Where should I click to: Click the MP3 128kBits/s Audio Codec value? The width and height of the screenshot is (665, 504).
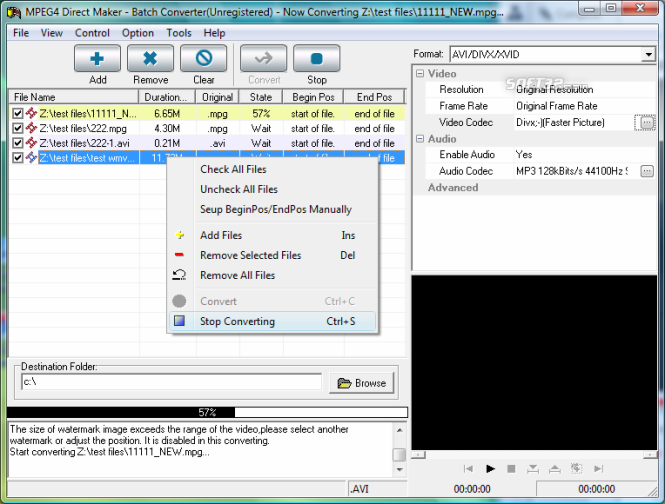pyautogui.click(x=573, y=171)
